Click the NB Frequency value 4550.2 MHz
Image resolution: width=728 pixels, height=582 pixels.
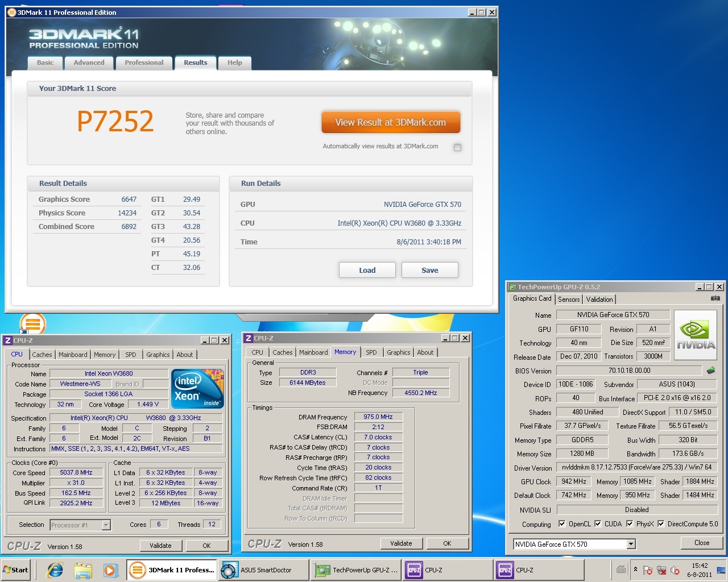(421, 393)
